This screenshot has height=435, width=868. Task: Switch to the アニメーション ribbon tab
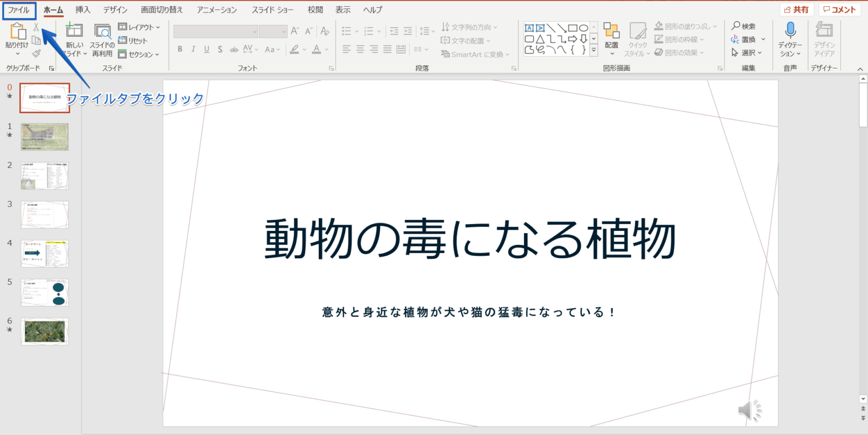click(216, 9)
